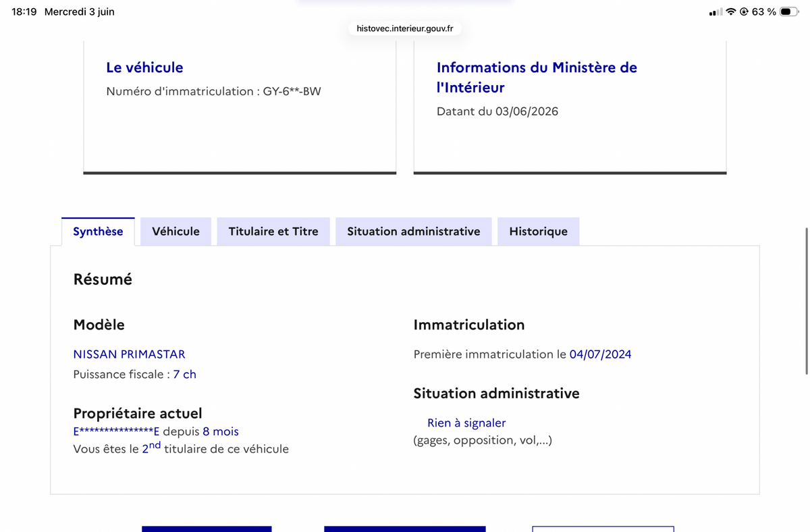Select the Situation administrative tab
This screenshot has height=532, width=810.
pos(414,232)
